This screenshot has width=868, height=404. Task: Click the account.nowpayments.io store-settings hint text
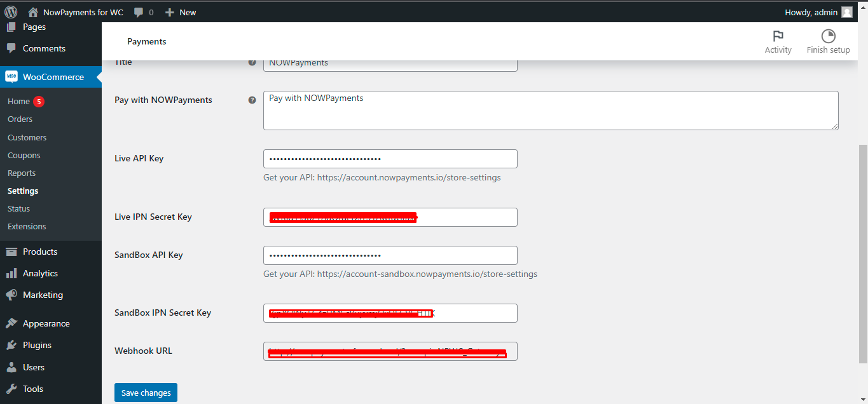(382, 177)
